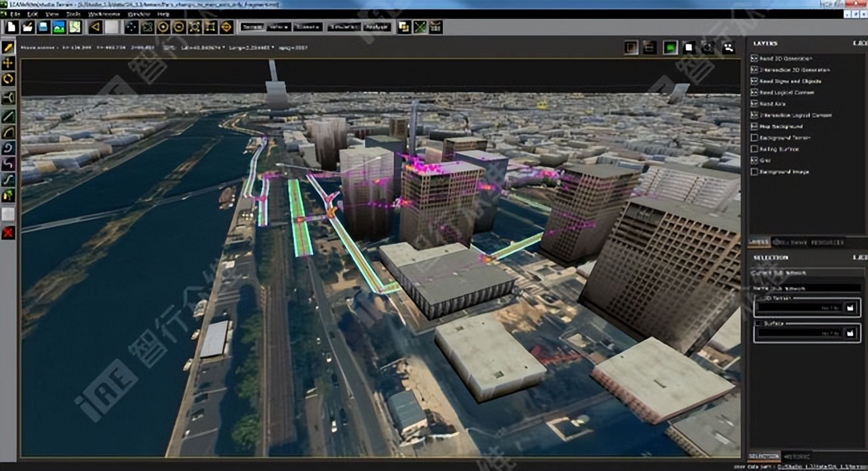Click the light gray square toolbar button
This screenshot has width=868, height=471.
coord(112,27)
